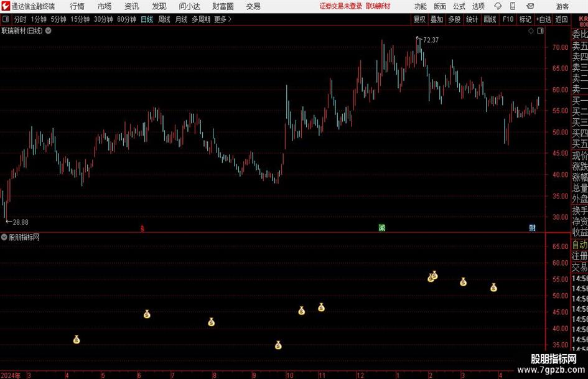The width and height of the screenshot is (588, 379).
Task: Switch to 1分钟 period tab
Action: (39, 19)
